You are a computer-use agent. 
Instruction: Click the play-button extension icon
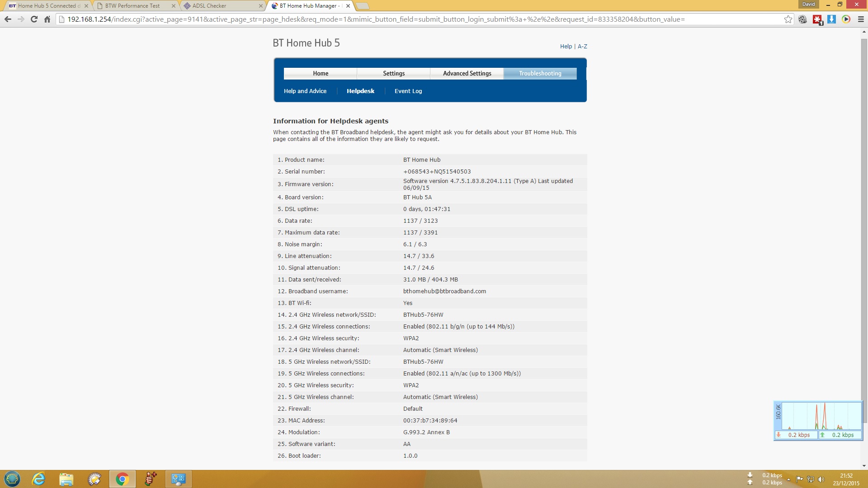tap(846, 19)
